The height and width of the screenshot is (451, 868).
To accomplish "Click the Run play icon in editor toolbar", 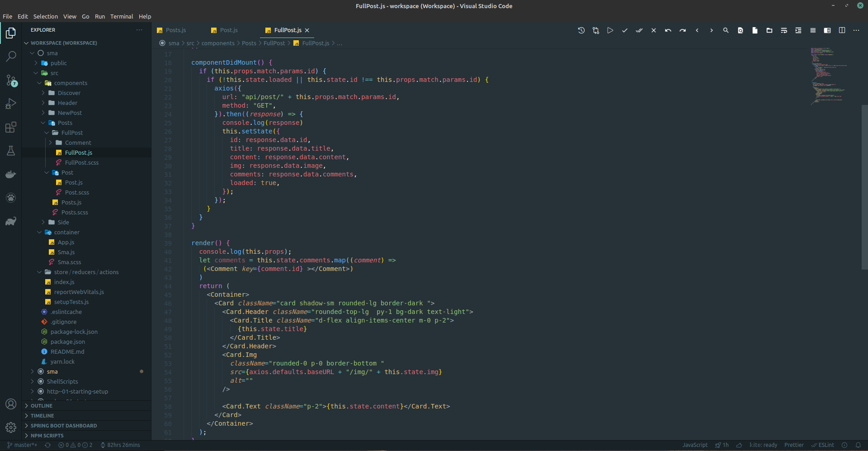I will (x=610, y=30).
